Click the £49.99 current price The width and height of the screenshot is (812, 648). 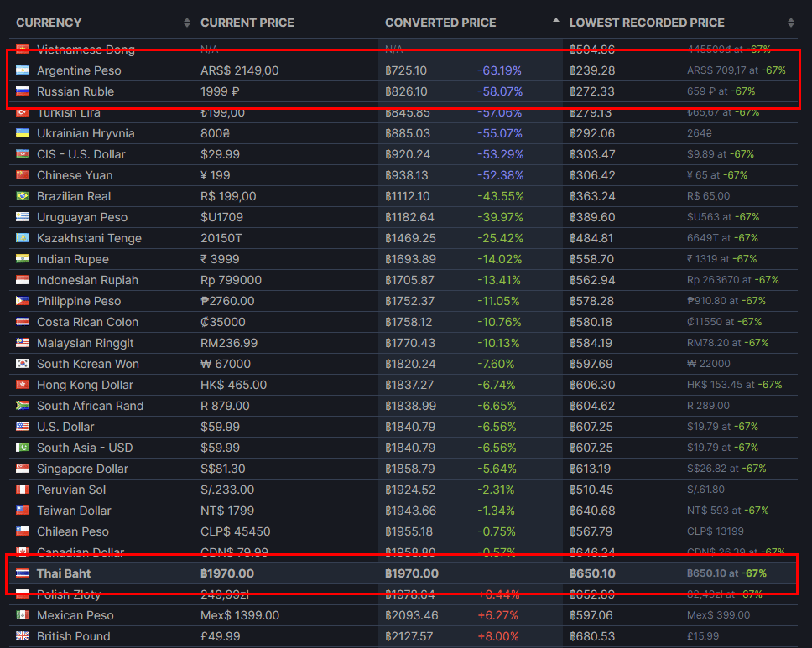pos(221,636)
